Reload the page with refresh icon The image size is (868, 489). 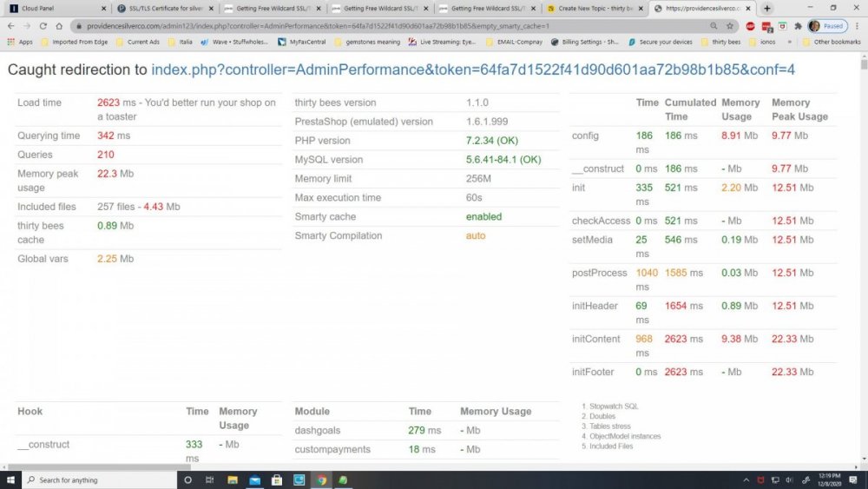pos(43,26)
